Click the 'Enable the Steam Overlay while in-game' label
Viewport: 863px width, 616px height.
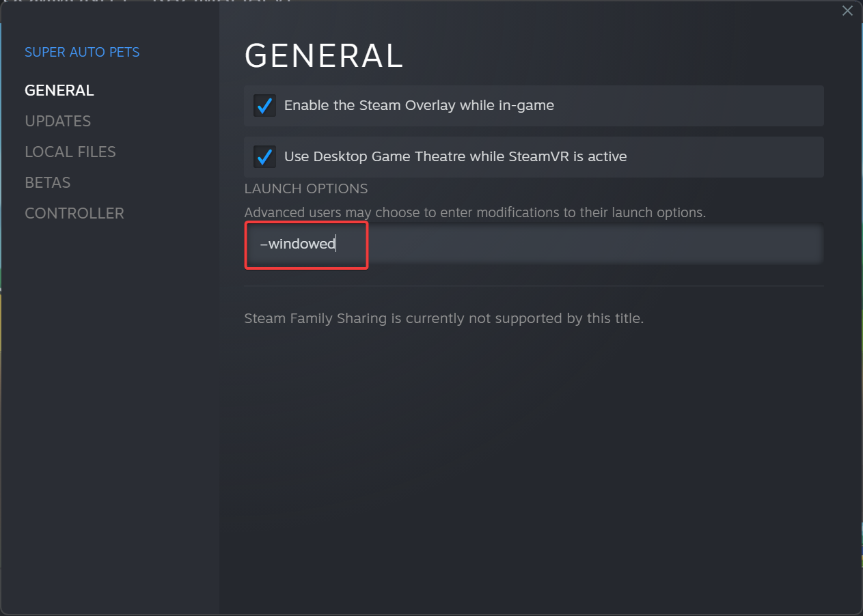pos(419,106)
